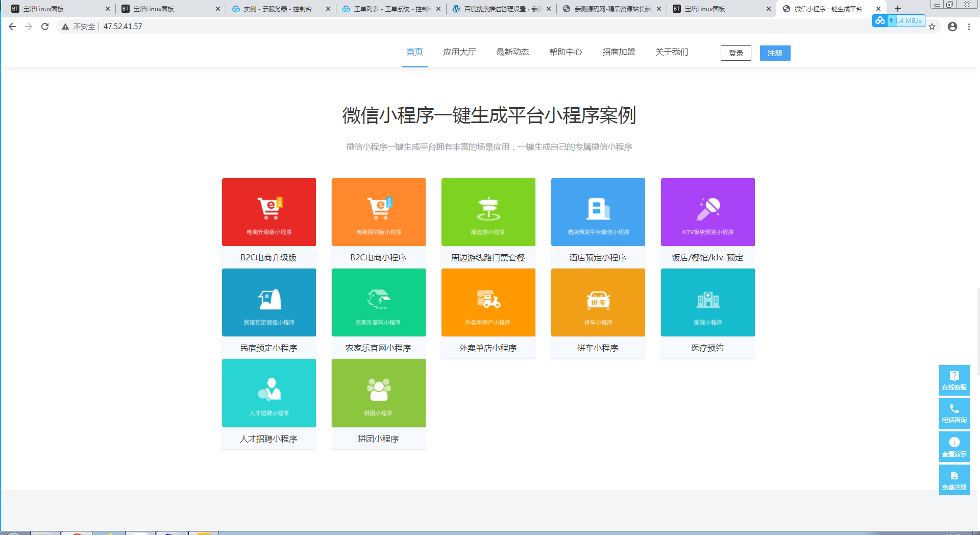Open the B2C电商小程序 orange cart tile

pyautogui.click(x=379, y=212)
